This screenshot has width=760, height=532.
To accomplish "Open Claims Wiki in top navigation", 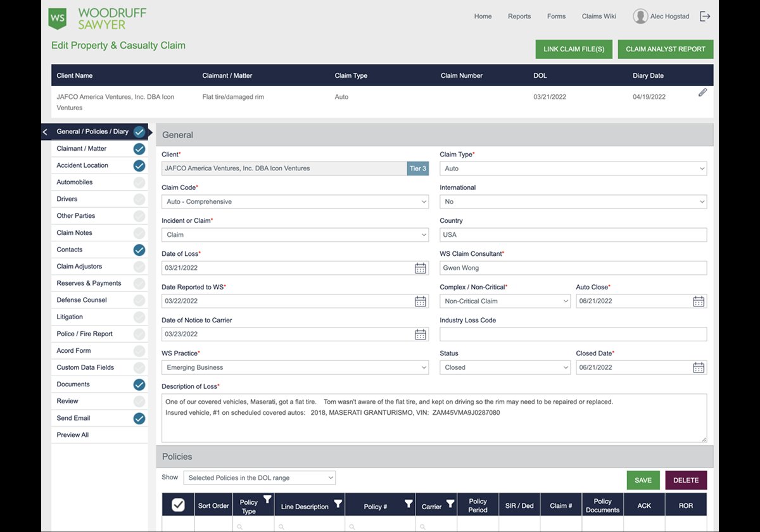I will click(x=599, y=16).
